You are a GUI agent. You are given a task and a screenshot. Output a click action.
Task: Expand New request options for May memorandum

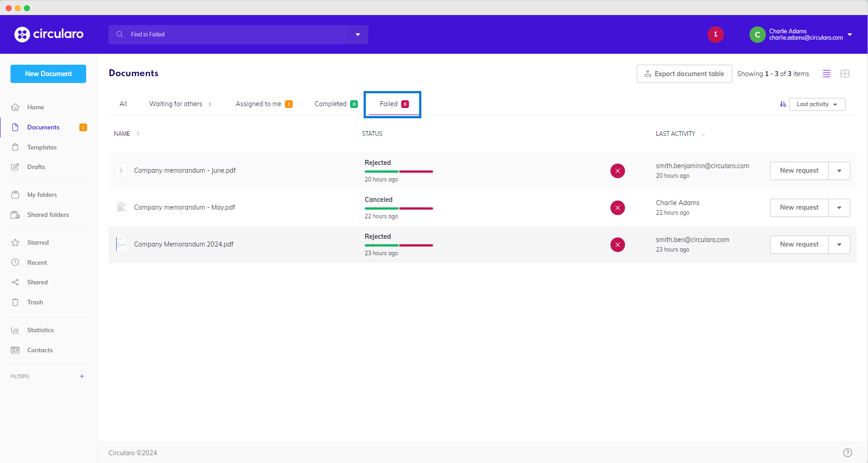(x=839, y=208)
